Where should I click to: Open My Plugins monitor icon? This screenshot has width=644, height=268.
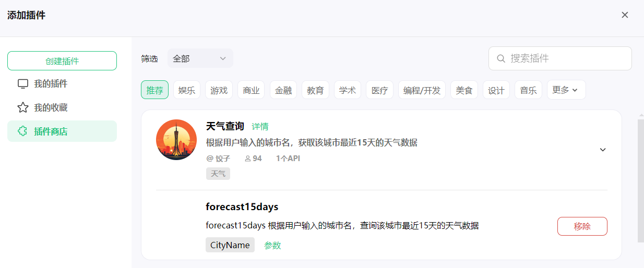coord(22,84)
